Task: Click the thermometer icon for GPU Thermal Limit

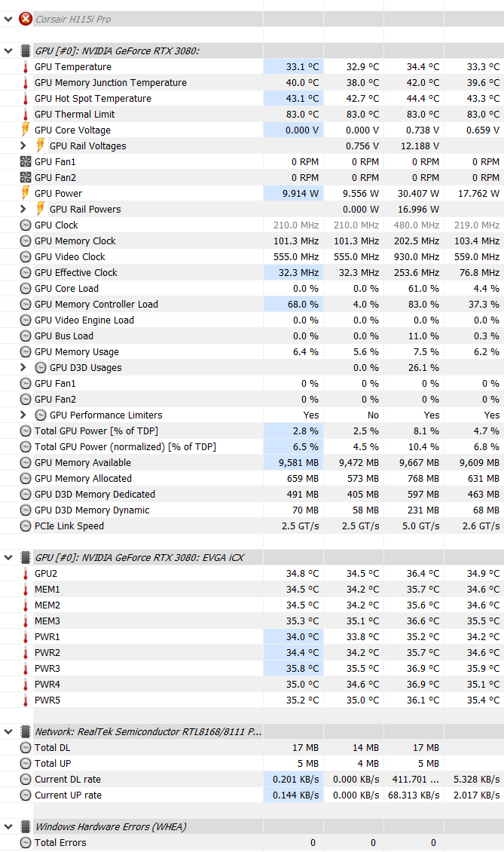Action: click(26, 114)
